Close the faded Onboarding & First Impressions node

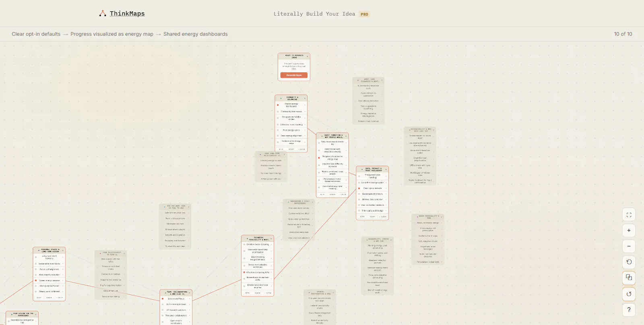click(313, 202)
